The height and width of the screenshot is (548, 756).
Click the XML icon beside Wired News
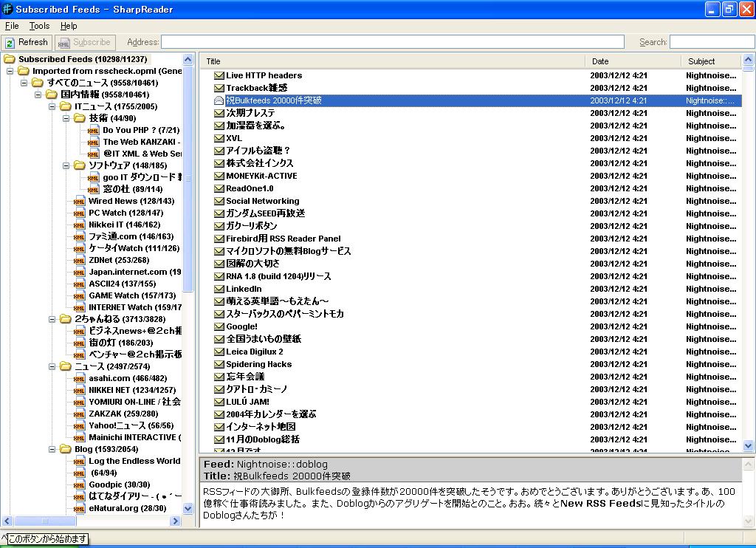[x=80, y=201]
